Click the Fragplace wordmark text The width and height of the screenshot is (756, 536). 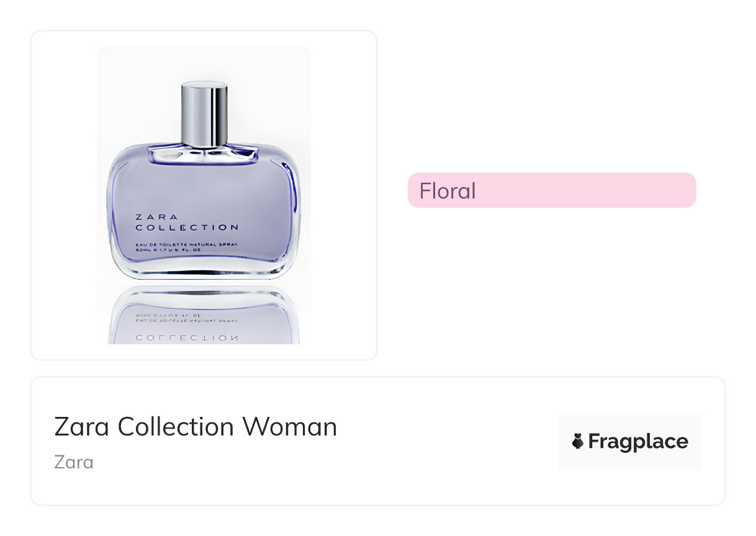638,441
